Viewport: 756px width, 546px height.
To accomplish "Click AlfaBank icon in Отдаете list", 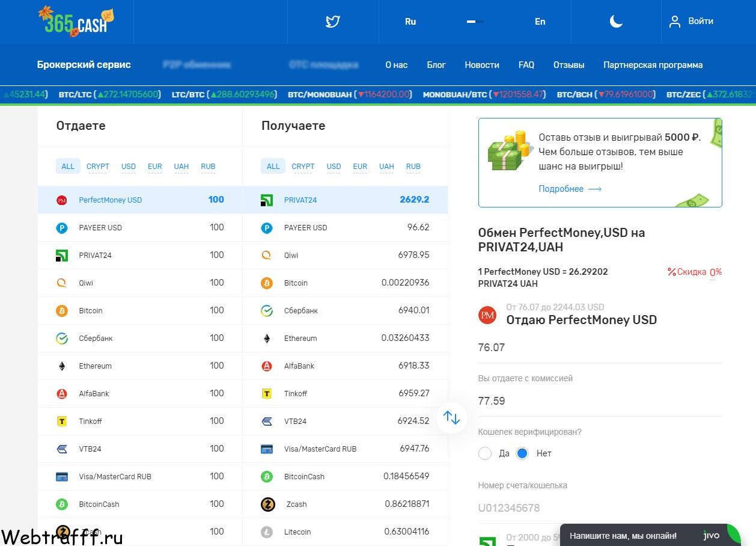I will click(61, 394).
